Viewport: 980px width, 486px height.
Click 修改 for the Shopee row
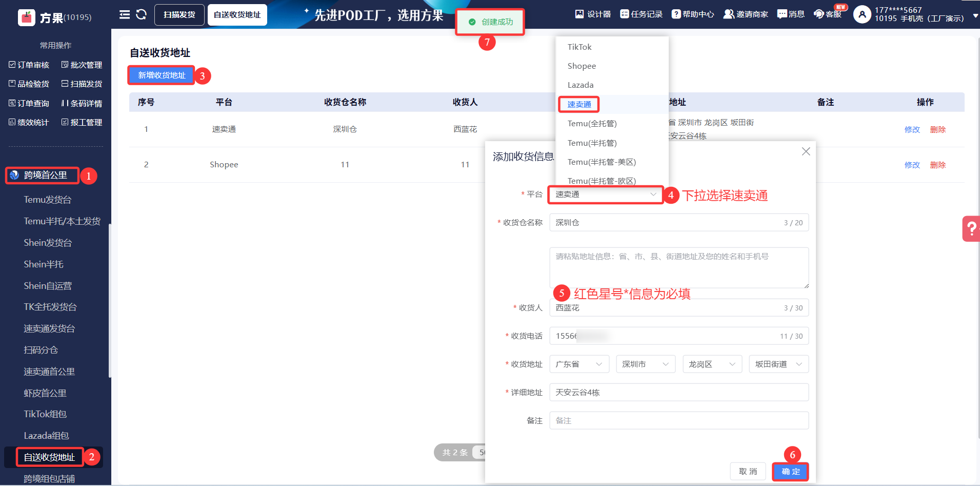912,165
